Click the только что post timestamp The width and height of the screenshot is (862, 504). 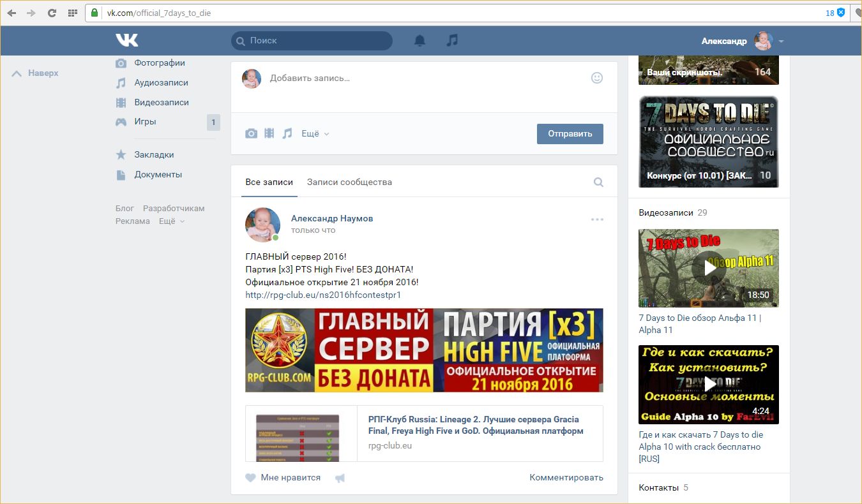click(x=313, y=230)
